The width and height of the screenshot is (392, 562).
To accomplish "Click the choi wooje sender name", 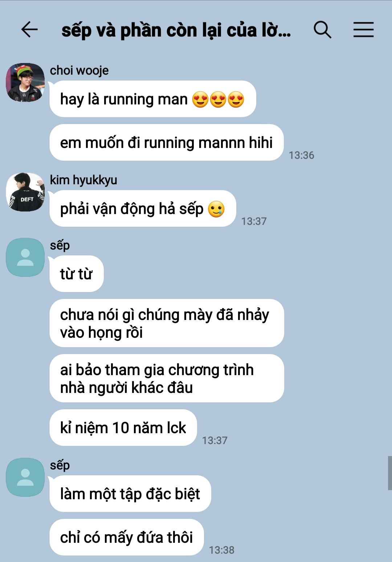I will point(79,70).
